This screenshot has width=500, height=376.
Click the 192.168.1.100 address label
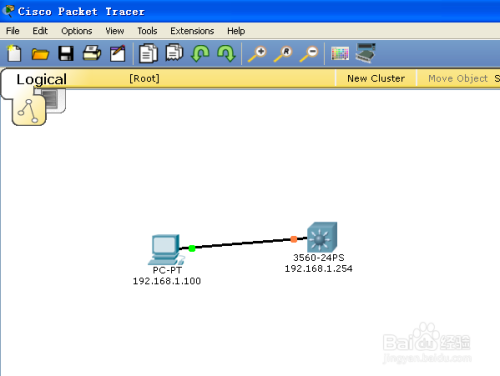click(167, 281)
